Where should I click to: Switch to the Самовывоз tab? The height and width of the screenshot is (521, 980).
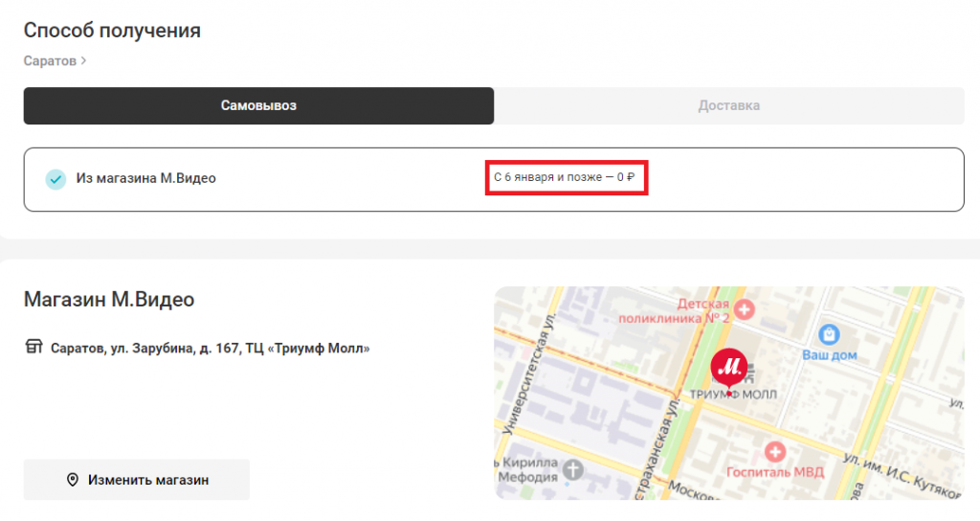[258, 105]
